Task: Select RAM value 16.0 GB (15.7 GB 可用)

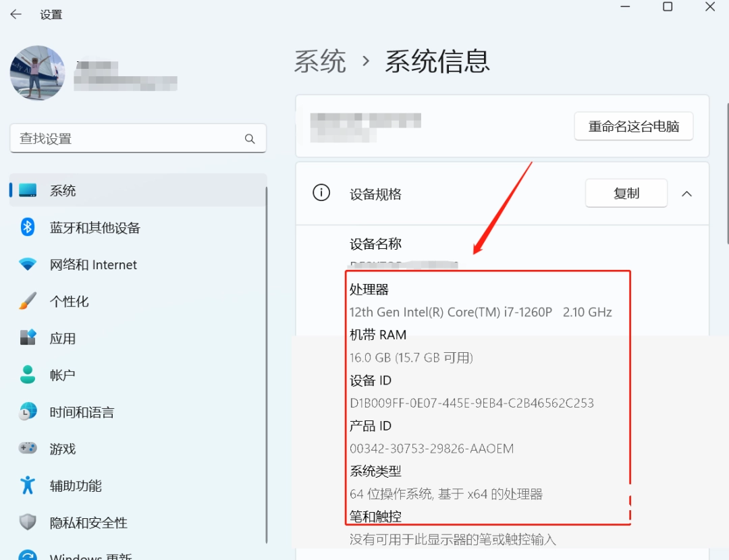Action: click(411, 358)
